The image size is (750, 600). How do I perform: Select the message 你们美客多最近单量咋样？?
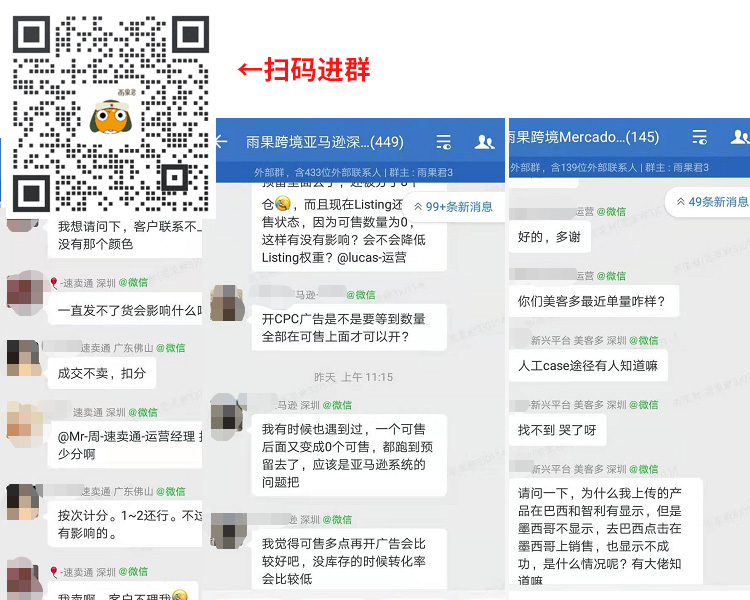[592, 301]
